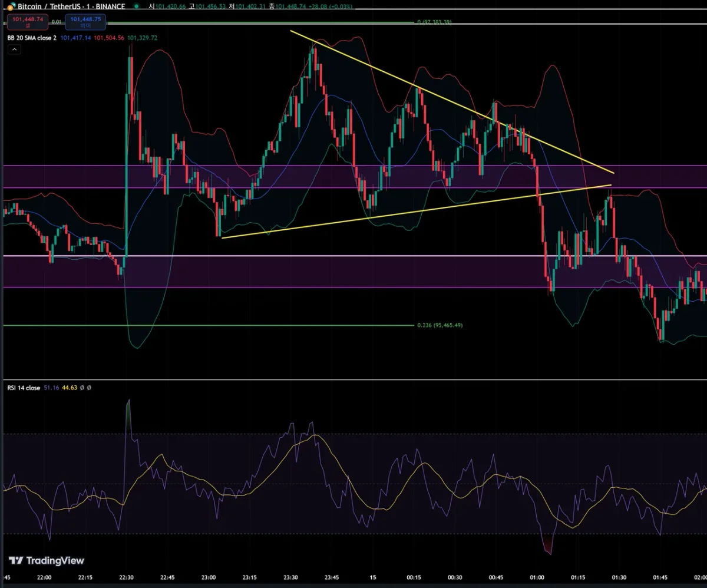707x588 pixels.
Task: Click the 01:00 label on time axis
Action: point(537,577)
